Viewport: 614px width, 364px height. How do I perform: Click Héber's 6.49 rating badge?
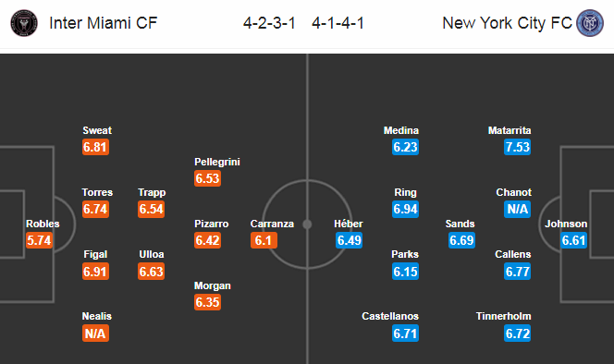tap(349, 240)
